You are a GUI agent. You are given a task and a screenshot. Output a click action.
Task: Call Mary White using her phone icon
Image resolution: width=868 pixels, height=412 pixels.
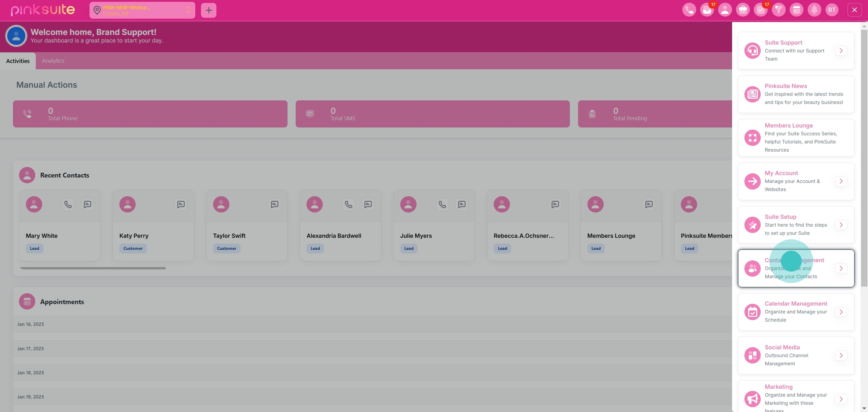68,204
